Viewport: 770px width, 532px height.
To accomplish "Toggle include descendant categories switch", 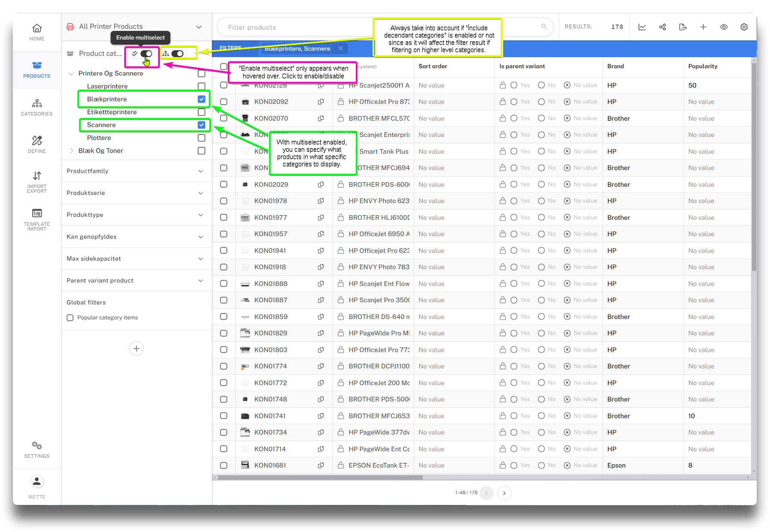I will point(177,54).
